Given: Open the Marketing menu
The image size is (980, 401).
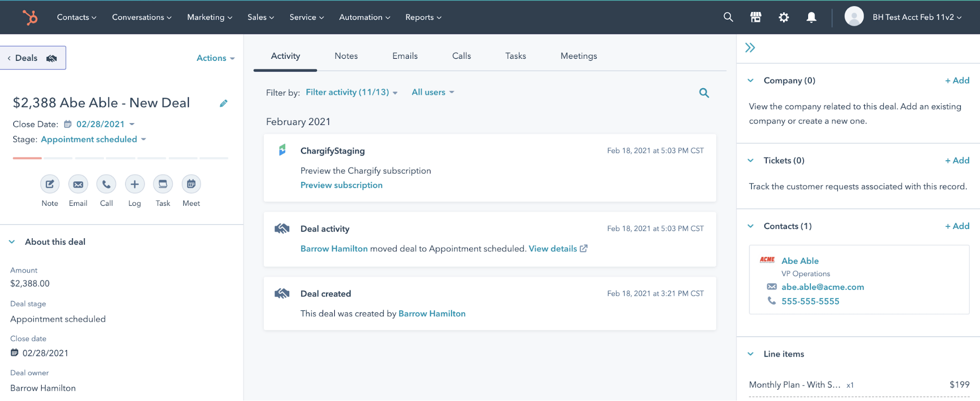Looking at the screenshot, I should tap(209, 17).
